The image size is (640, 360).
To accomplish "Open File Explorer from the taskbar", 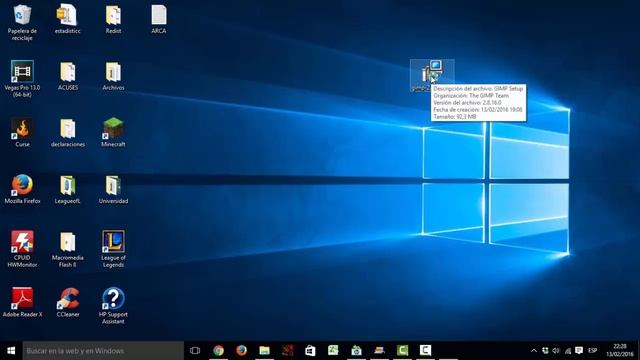I will (264, 351).
